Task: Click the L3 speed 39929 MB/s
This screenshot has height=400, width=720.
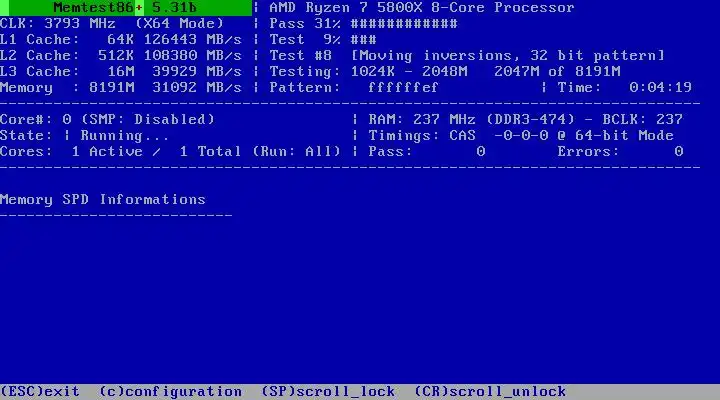Action: [x=197, y=72]
